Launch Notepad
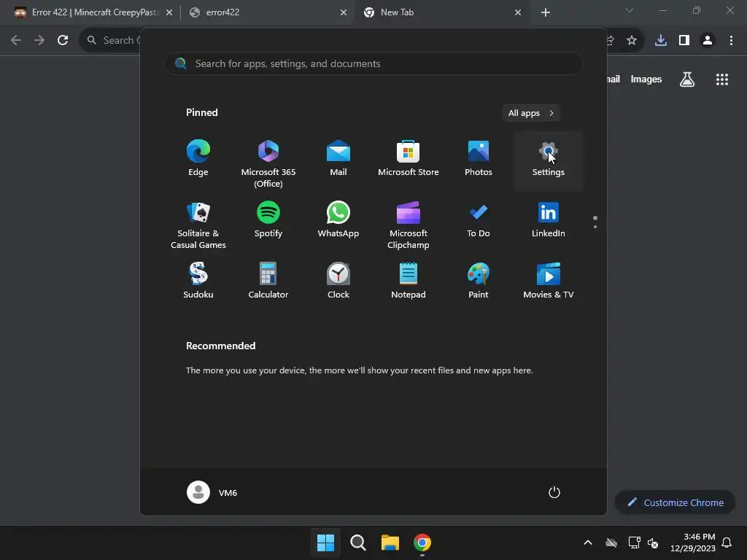The width and height of the screenshot is (747, 560). tap(409, 281)
